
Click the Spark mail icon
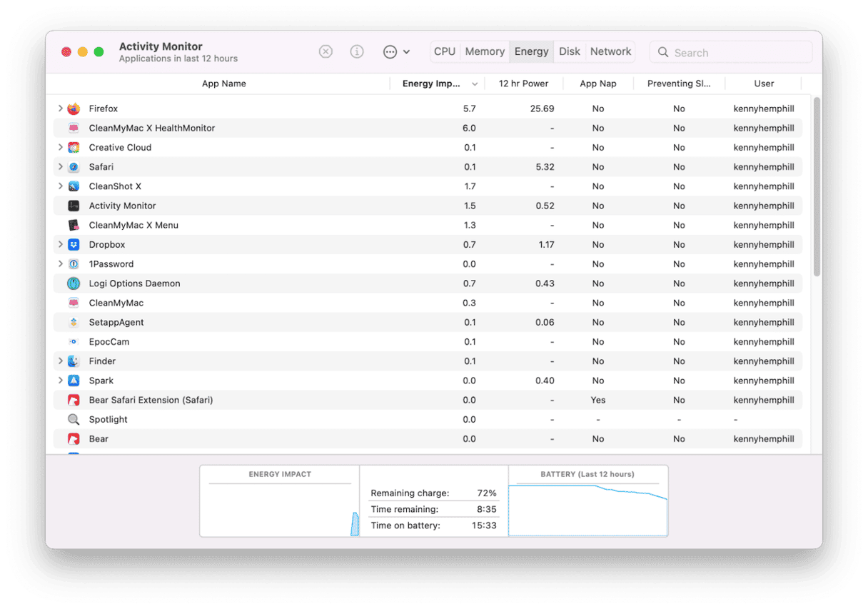[x=74, y=381]
